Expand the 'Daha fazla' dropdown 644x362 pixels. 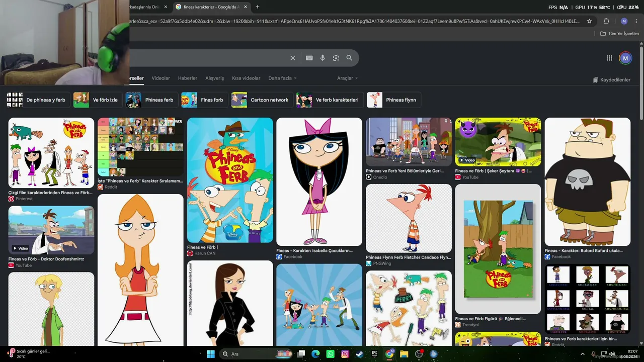coord(282,78)
